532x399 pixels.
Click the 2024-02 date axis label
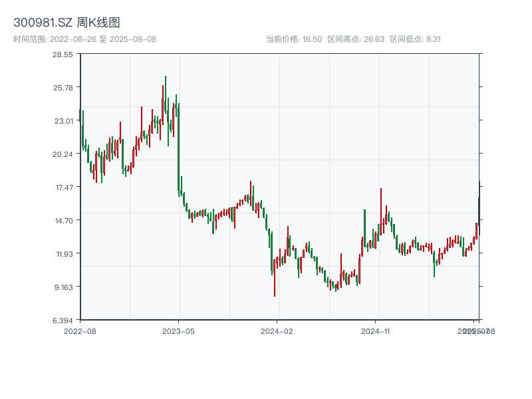tap(277, 331)
